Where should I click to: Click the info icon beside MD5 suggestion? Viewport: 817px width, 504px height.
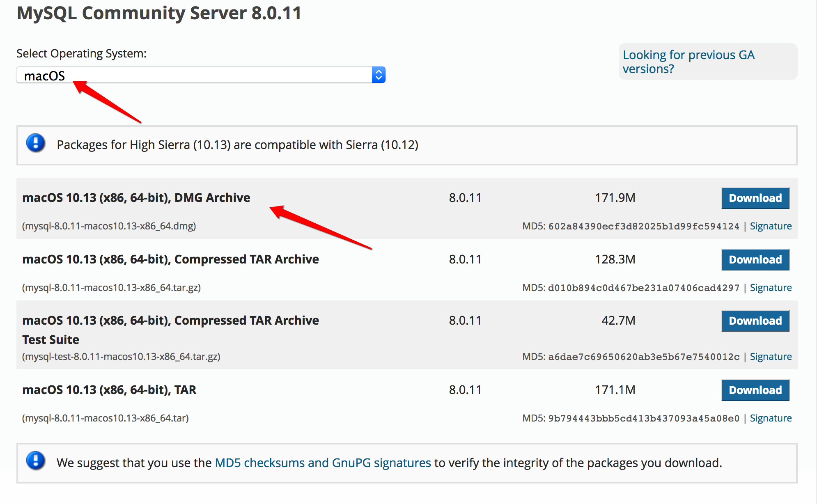click(x=36, y=461)
